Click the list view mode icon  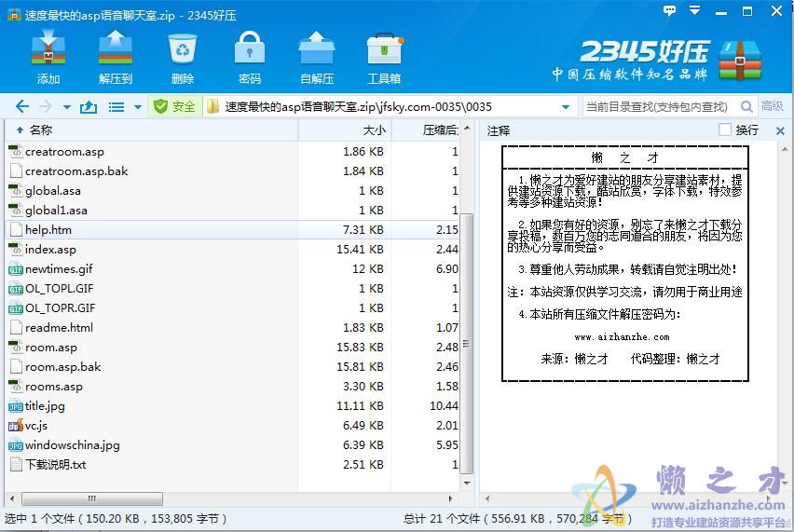[116, 107]
